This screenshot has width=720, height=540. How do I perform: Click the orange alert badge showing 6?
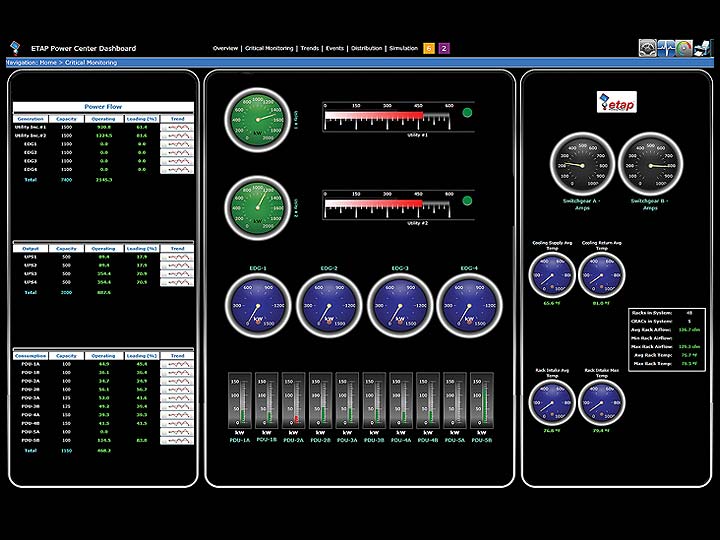[x=429, y=48]
